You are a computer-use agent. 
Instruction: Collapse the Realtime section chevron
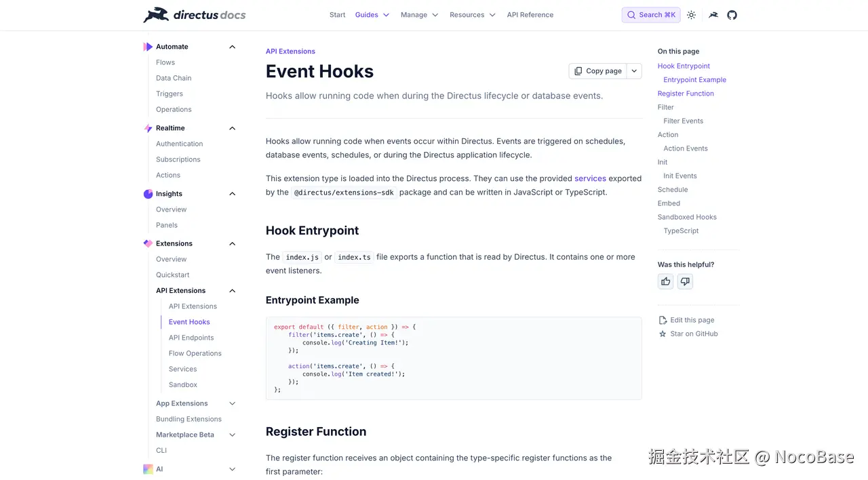coord(232,128)
